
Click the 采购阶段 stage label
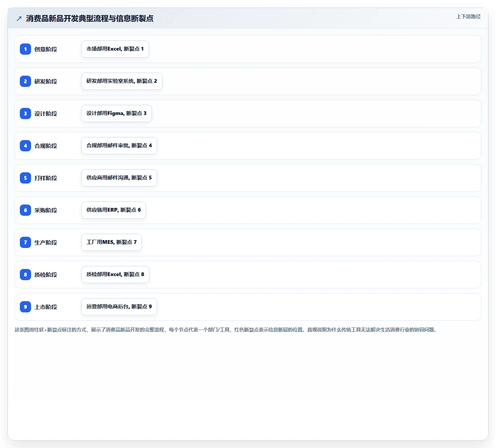46,211
